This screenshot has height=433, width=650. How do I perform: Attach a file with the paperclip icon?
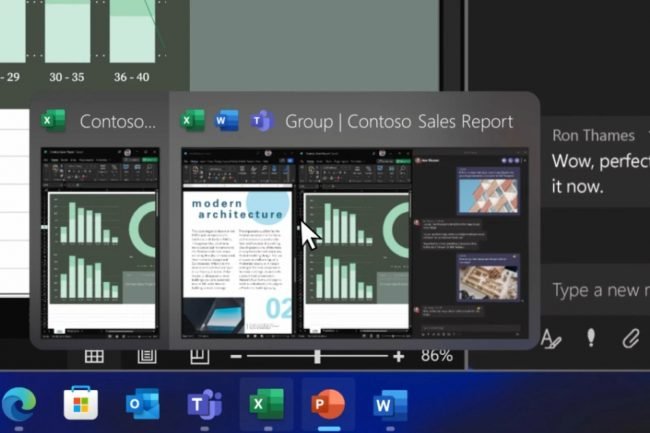[630, 339]
